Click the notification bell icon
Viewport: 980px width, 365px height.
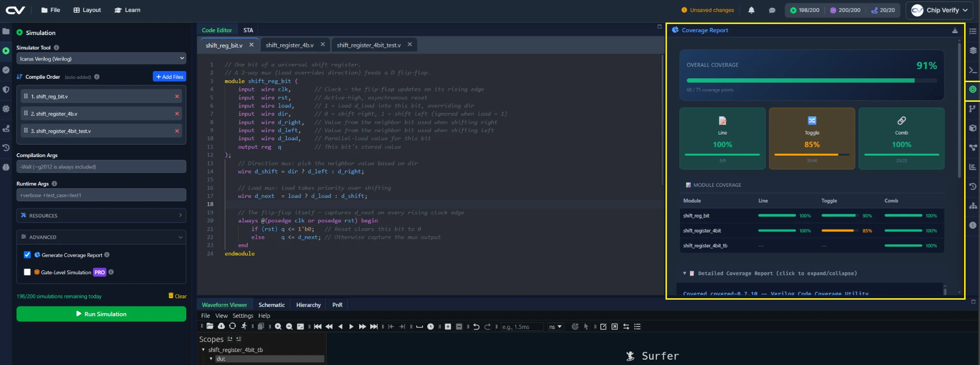(x=751, y=10)
